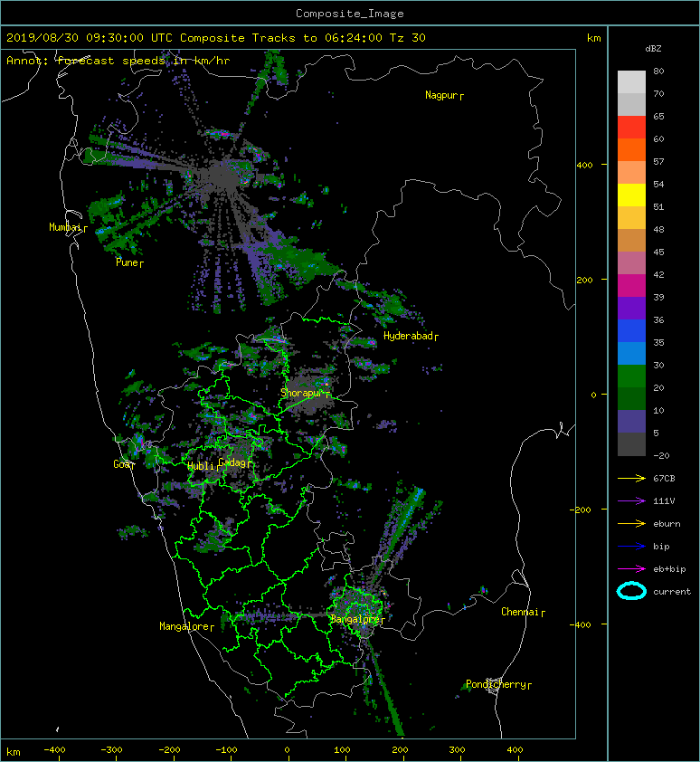This screenshot has width=700, height=762.
Task: Select the magenta 39-42 dBZ swatch
Action: click(631, 285)
